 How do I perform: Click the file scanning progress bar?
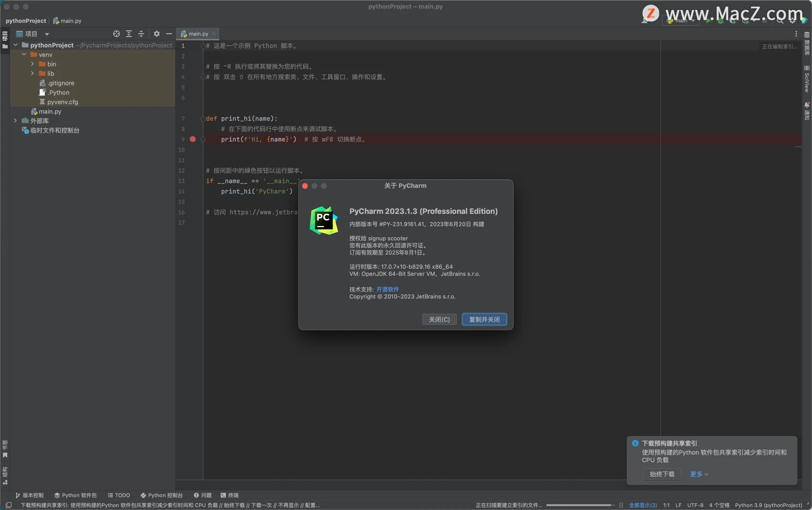click(580, 505)
